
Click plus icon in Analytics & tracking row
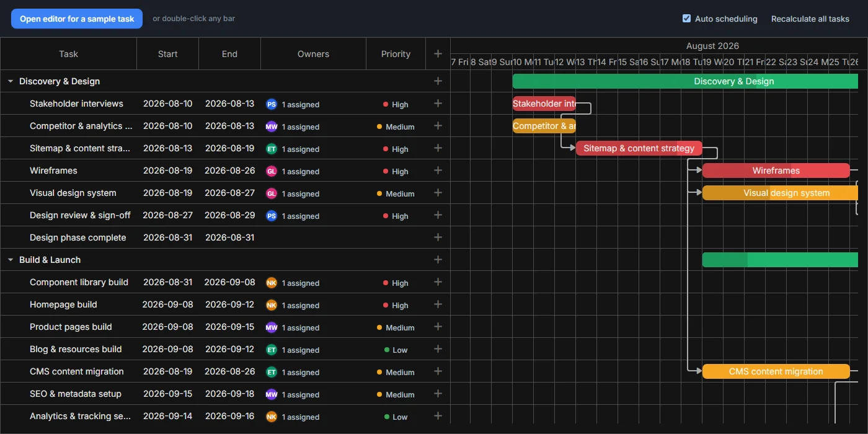point(438,416)
